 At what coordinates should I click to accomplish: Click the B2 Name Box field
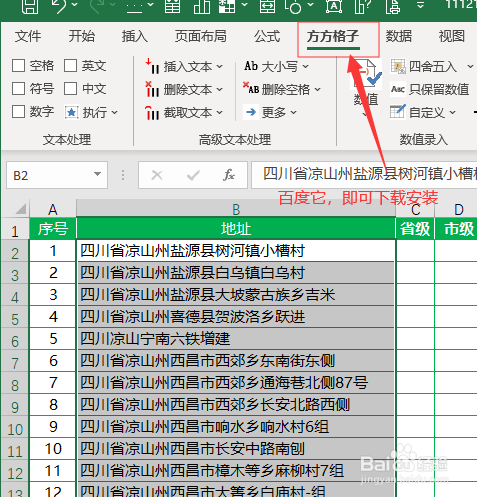coord(57,175)
